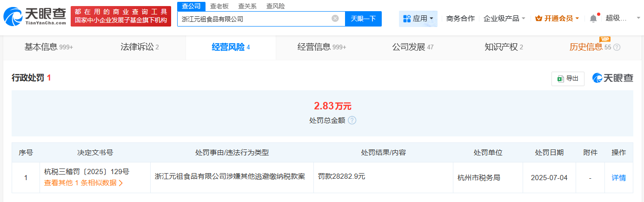644x202 pixels.
Task: Click the 处罚事由/违法行为类型 column header
Action: point(232,153)
